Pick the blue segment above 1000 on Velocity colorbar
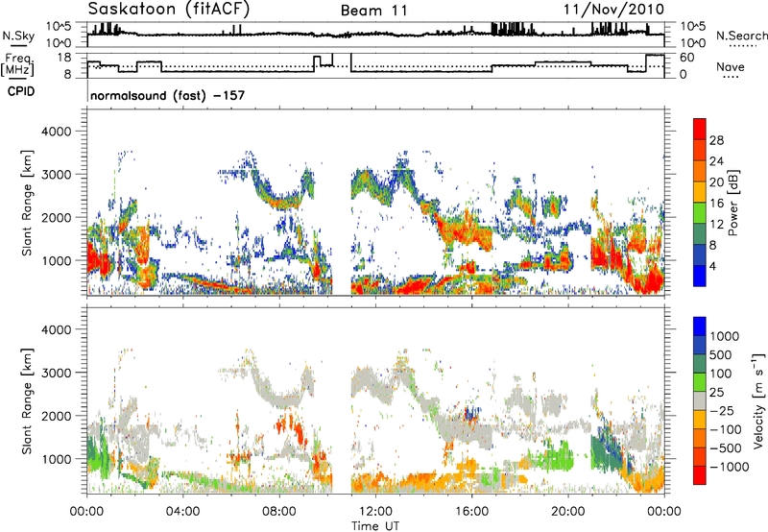 pos(700,326)
